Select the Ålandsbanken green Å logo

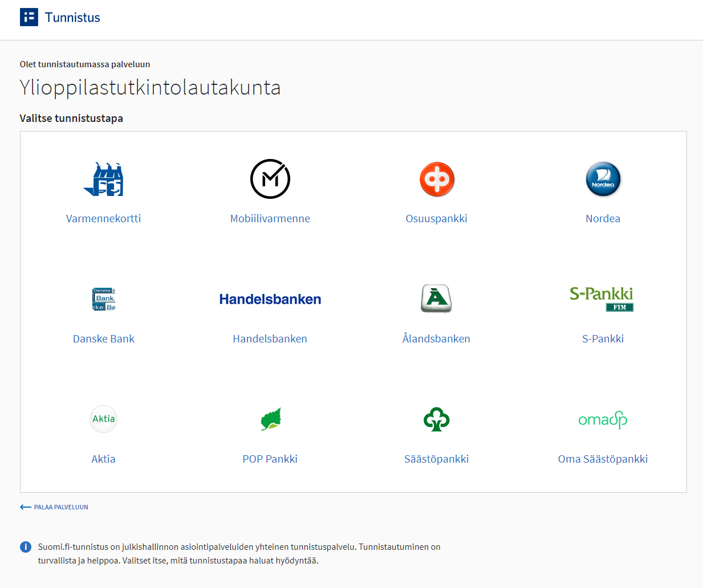click(437, 299)
